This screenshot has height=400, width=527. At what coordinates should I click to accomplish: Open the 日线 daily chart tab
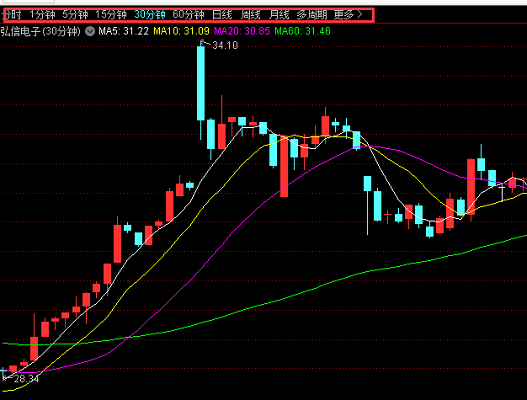(x=222, y=15)
